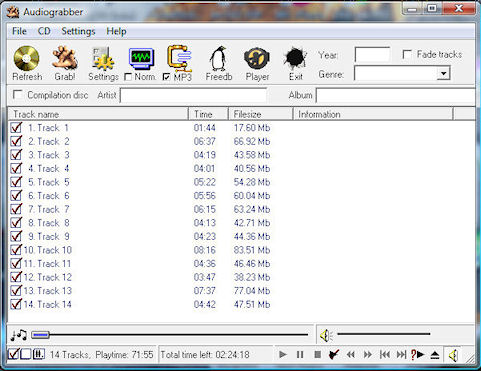Open the Settings toolbar icon
The width and height of the screenshot is (481, 371).
(x=103, y=59)
